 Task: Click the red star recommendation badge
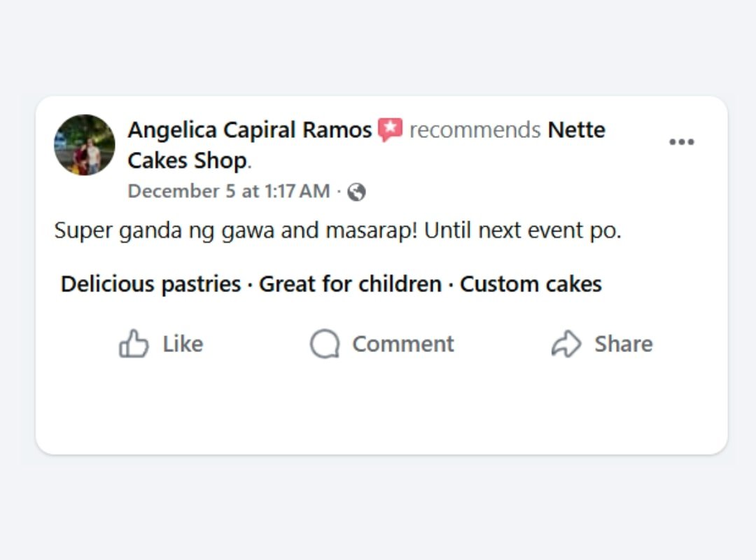390,130
